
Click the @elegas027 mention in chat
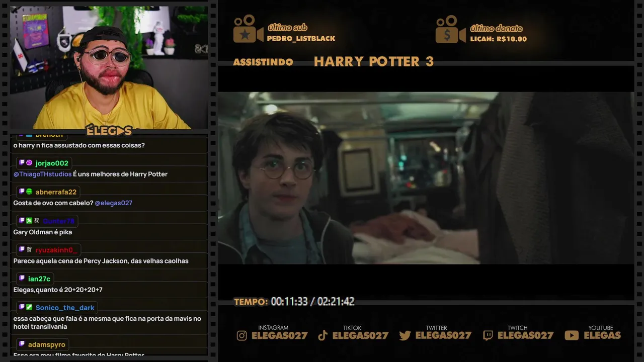[x=114, y=203]
